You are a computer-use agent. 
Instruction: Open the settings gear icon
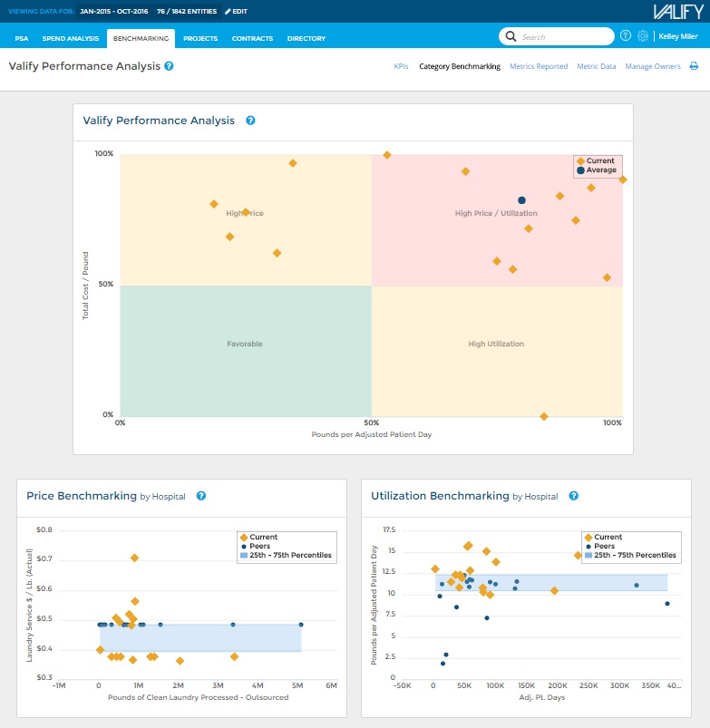coord(643,35)
